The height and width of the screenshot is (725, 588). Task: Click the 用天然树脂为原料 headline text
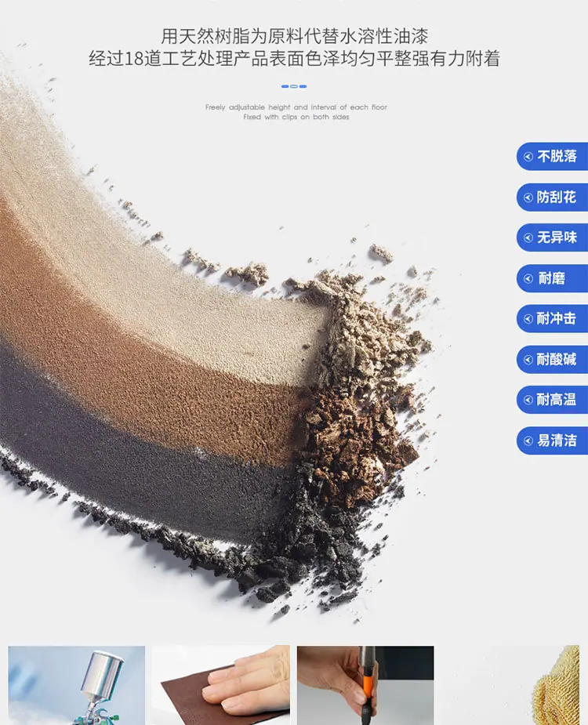(294, 36)
